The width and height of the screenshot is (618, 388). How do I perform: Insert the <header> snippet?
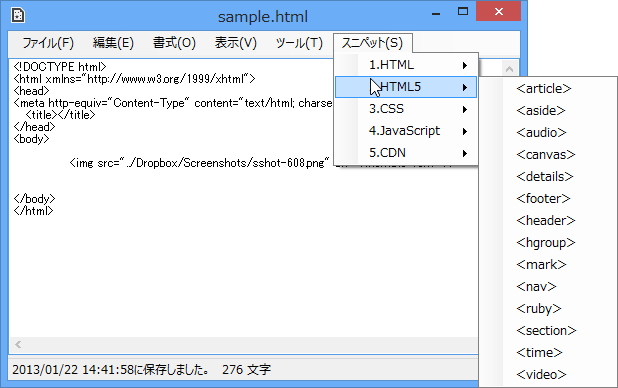pyautogui.click(x=548, y=221)
